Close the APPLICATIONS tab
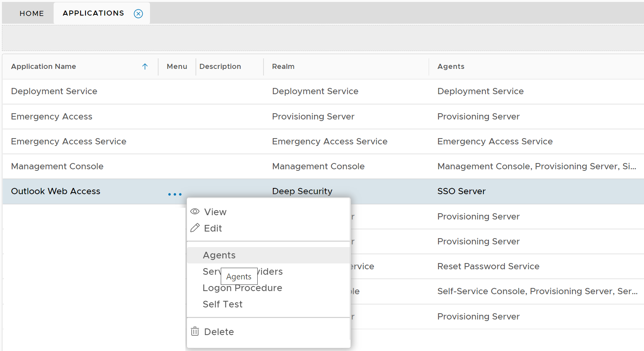Screen dimensions: 644x351 [138, 13]
